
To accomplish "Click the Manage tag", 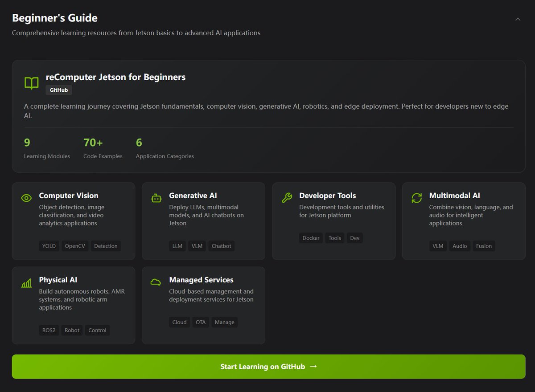I will tap(225, 322).
